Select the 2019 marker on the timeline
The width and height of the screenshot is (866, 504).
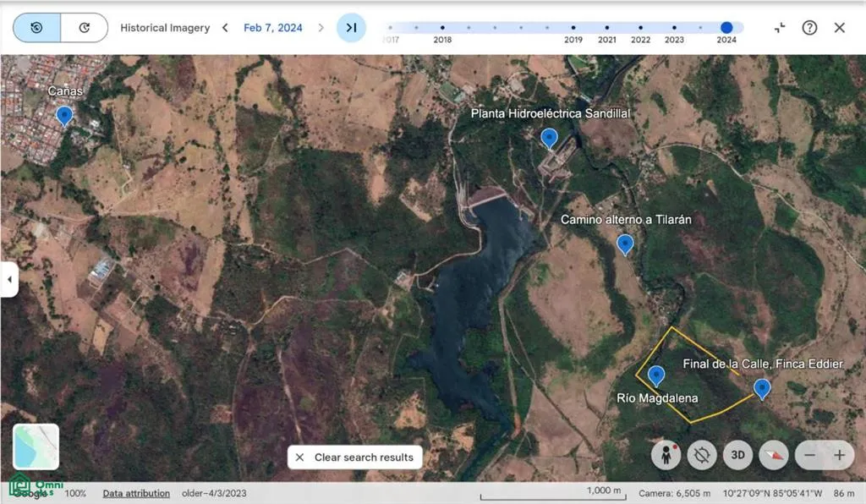click(x=573, y=28)
